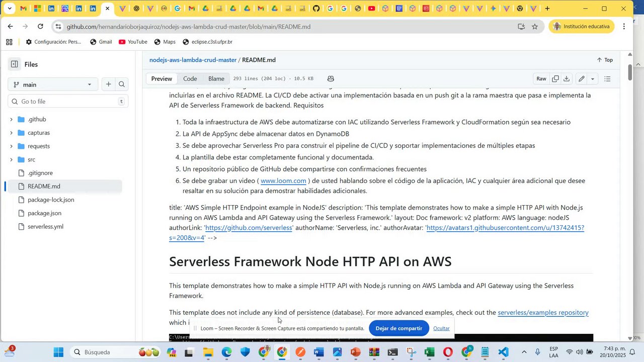Open Microsoft Edge from the taskbar
644x362 pixels.
point(226,352)
